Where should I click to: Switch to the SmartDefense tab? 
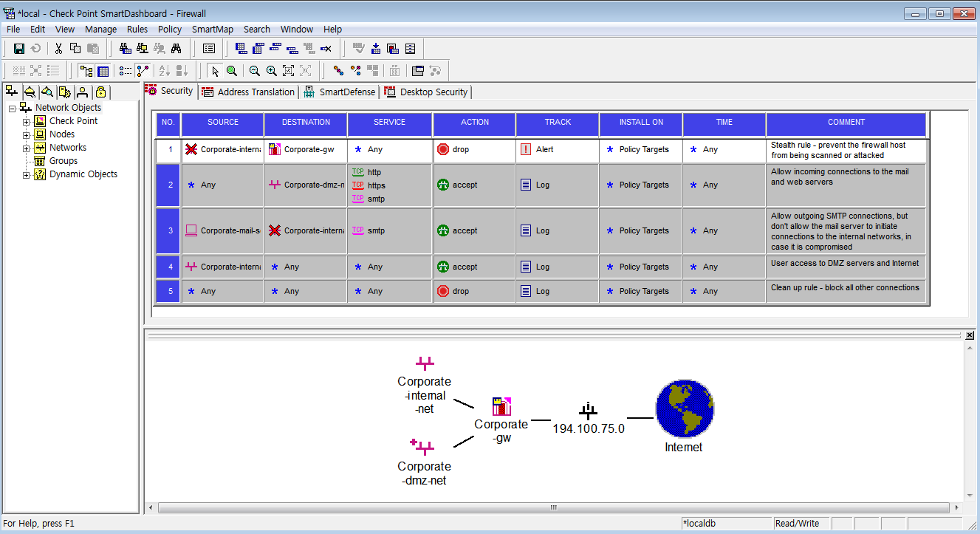340,92
